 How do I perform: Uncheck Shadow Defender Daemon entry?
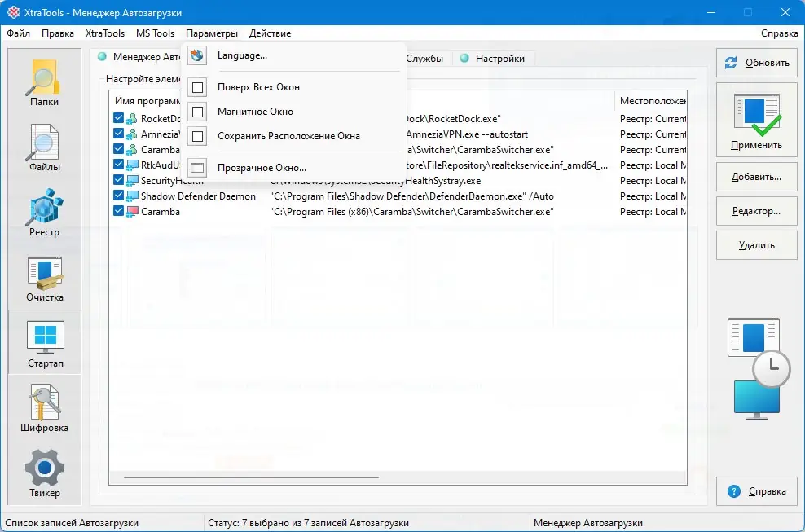(119, 196)
